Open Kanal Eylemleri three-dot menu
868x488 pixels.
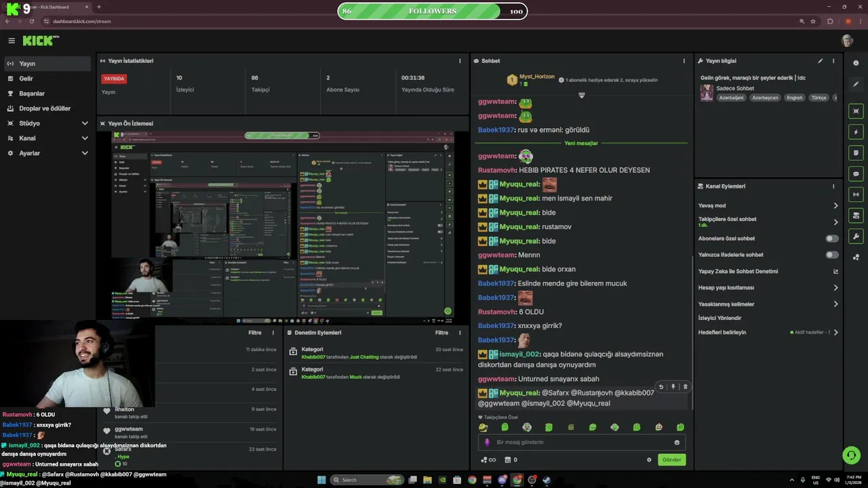[x=833, y=186]
